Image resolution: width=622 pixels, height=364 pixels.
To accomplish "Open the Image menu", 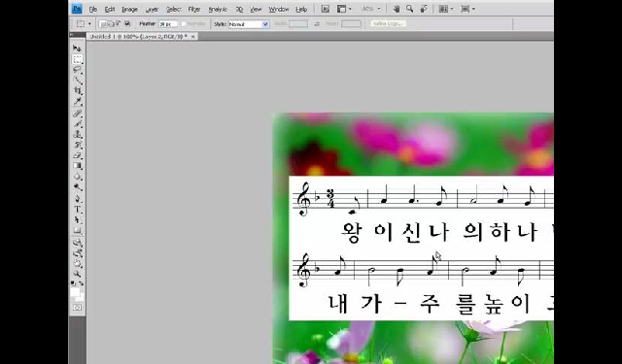I will (129, 9).
